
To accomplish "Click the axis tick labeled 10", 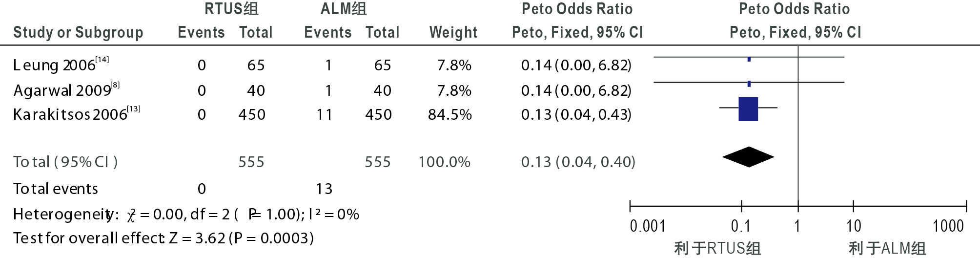I will tap(854, 226).
